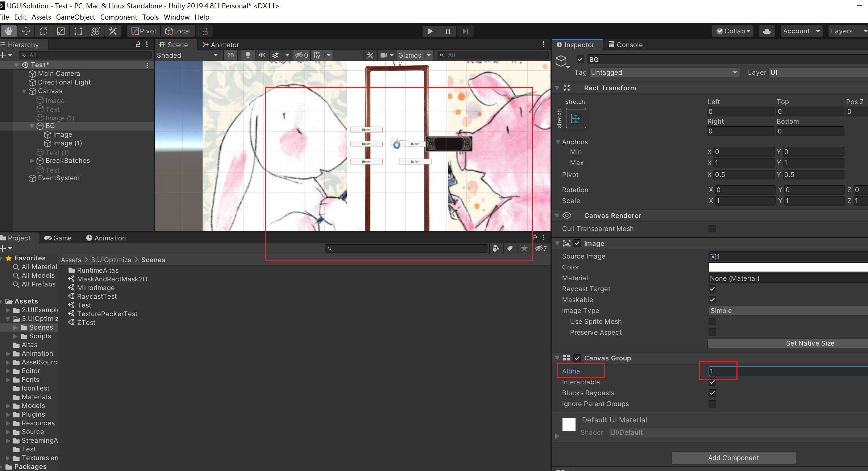Image resolution: width=868 pixels, height=471 pixels.
Task: Select the custom editor tools icon
Action: point(113,31)
